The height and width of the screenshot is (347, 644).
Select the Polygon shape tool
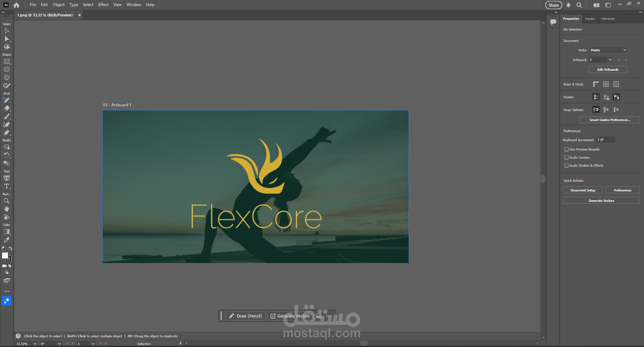pyautogui.click(x=7, y=77)
